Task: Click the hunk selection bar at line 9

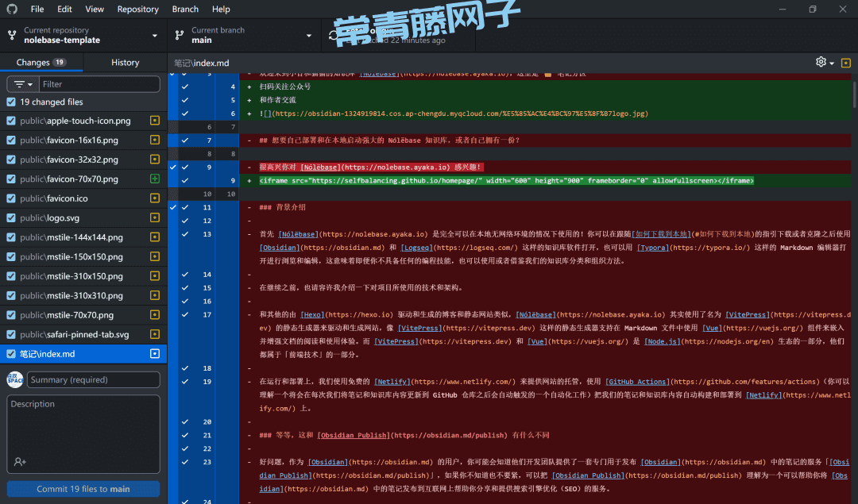Action: click(173, 174)
